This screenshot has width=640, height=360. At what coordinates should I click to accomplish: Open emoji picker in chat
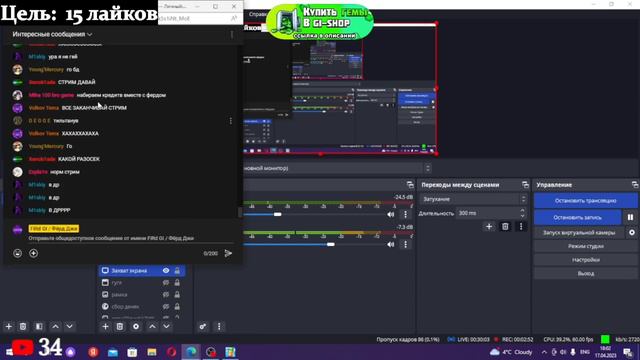click(18, 253)
